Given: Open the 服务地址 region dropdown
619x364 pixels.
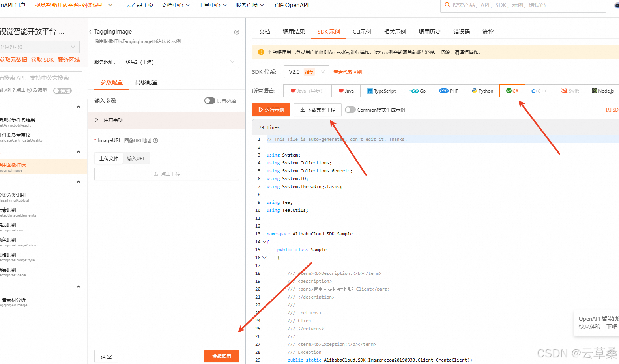Looking at the screenshot, I should point(180,62).
